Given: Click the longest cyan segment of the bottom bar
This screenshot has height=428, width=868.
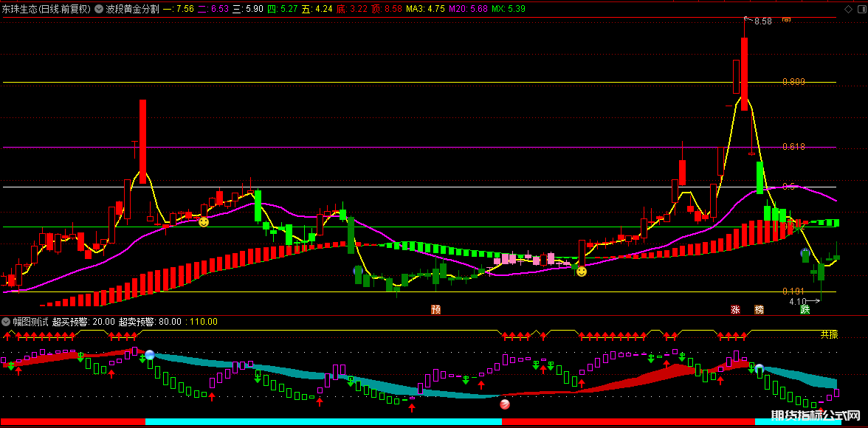Looking at the screenshot, I should (x=323, y=422).
